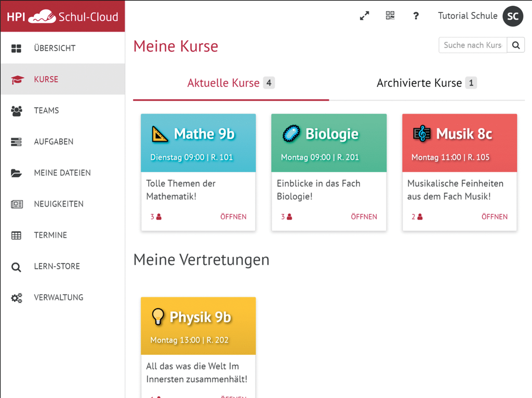Click the SC profile avatar

[x=512, y=16]
